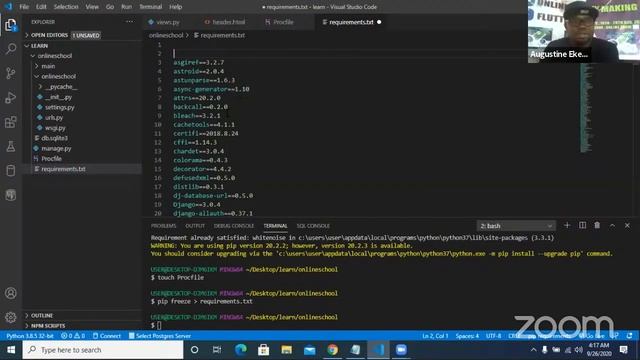Open the Help menu
This screenshot has width=640, height=360.
click(x=176, y=7)
